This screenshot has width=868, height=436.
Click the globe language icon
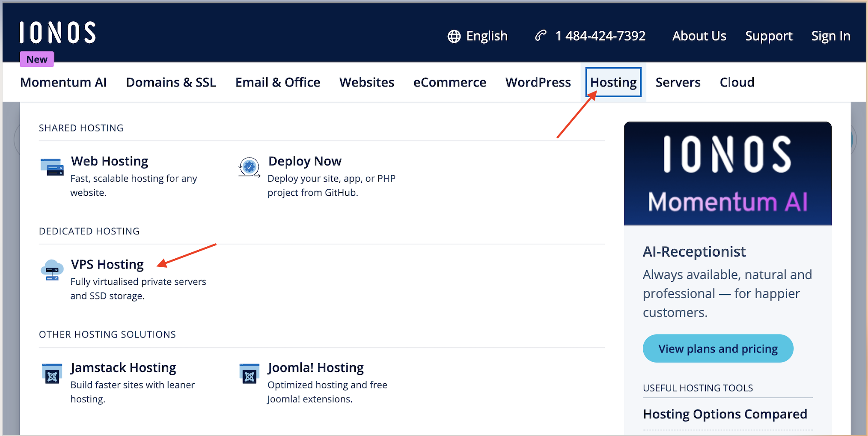(454, 36)
